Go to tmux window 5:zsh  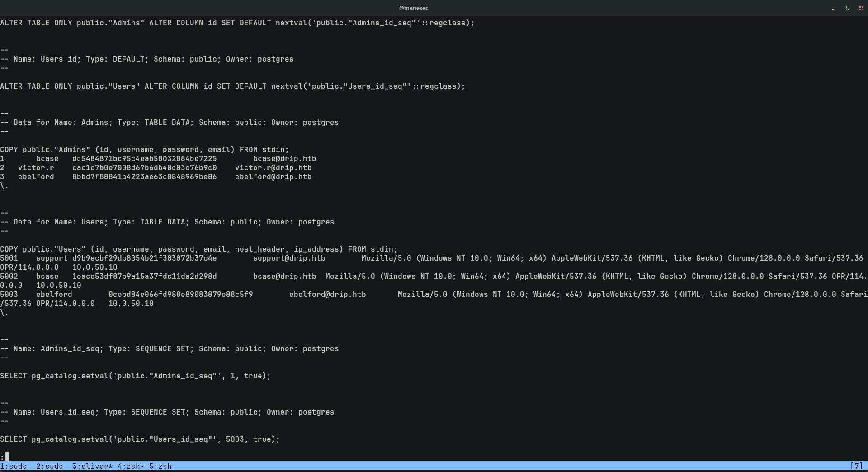coord(160,466)
